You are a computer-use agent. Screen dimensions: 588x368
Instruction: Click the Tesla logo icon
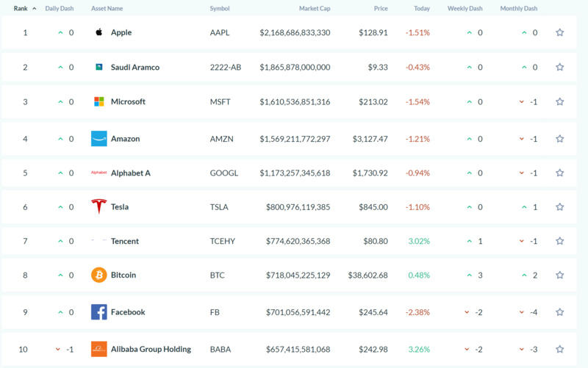[x=98, y=206]
